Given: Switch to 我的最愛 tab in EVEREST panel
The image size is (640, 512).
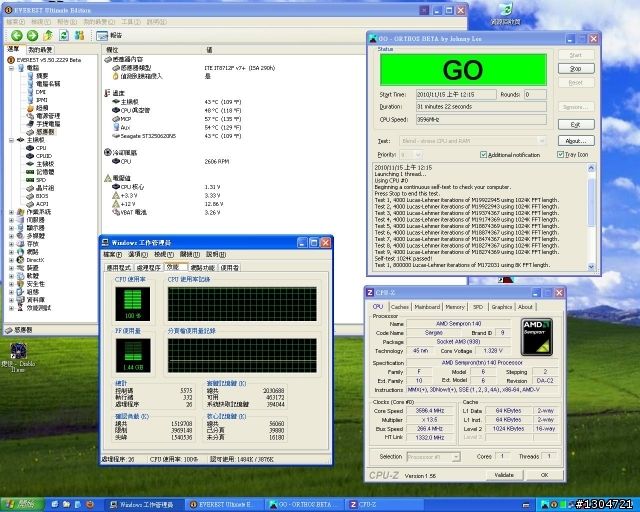Looking at the screenshot, I should [40, 50].
